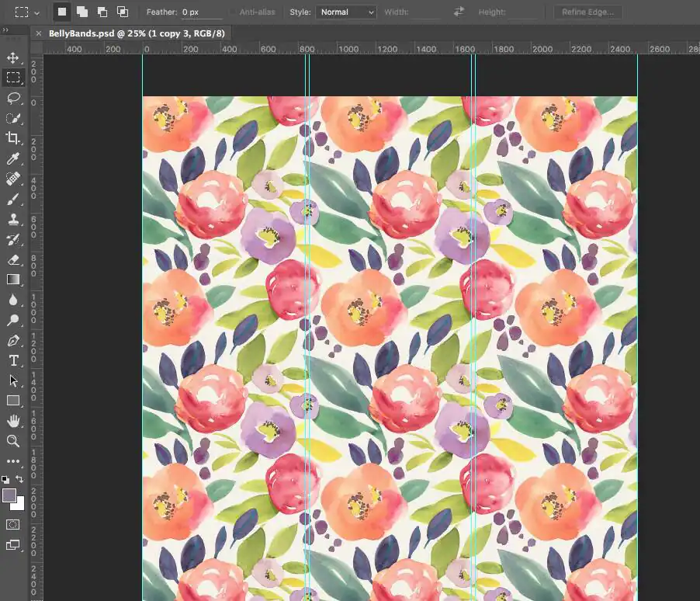Image resolution: width=700 pixels, height=601 pixels.
Task: Select the Move tool
Action: 13,57
